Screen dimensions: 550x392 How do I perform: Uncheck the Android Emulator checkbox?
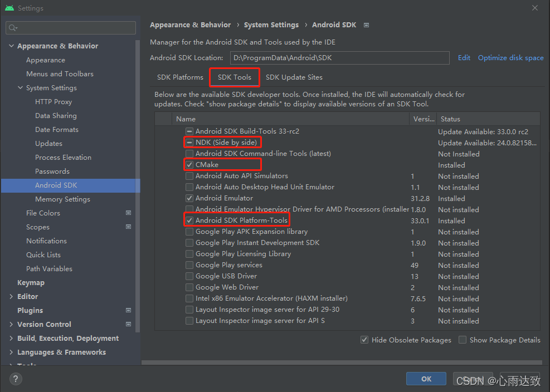point(189,198)
